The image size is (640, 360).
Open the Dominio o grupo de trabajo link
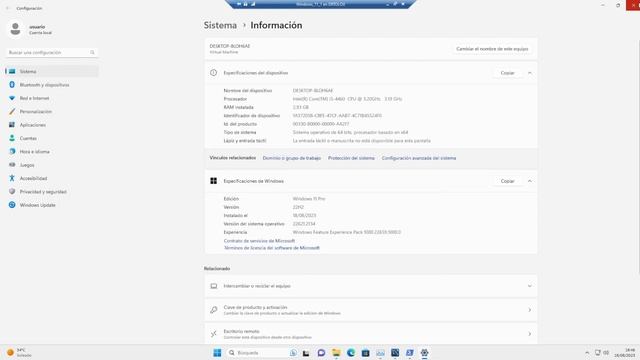pos(291,158)
